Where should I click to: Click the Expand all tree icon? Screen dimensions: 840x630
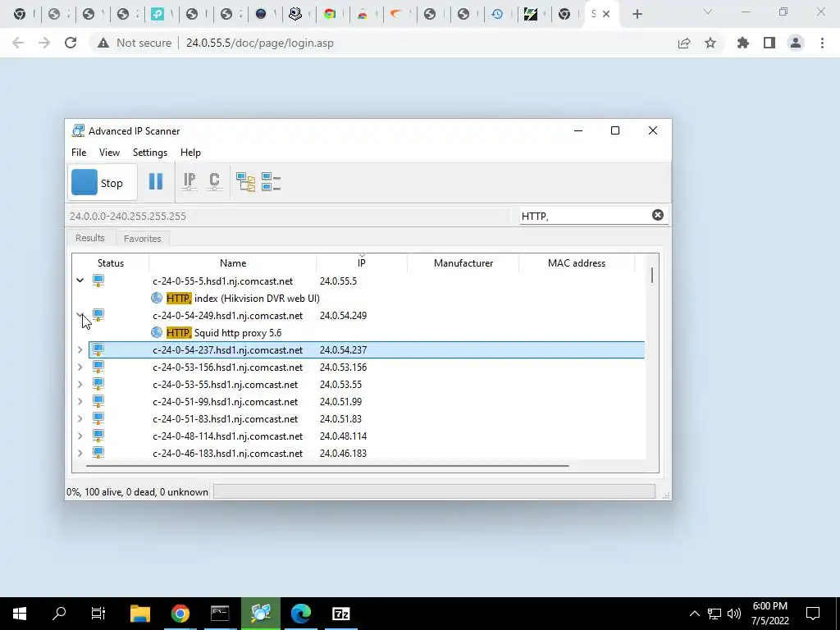[x=245, y=182]
